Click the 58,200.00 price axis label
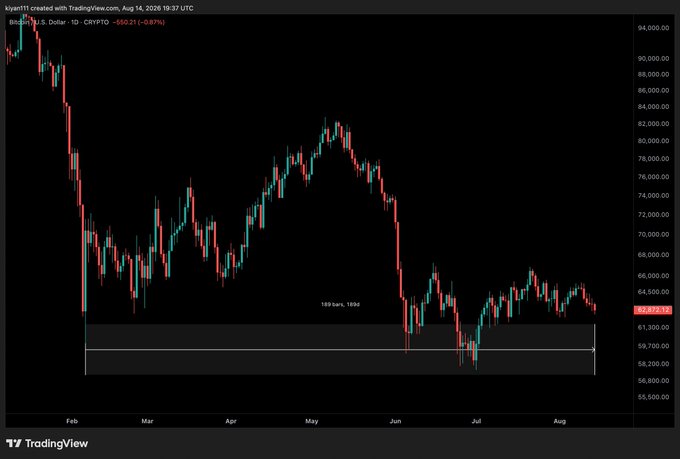680x459 pixels. 653,364
